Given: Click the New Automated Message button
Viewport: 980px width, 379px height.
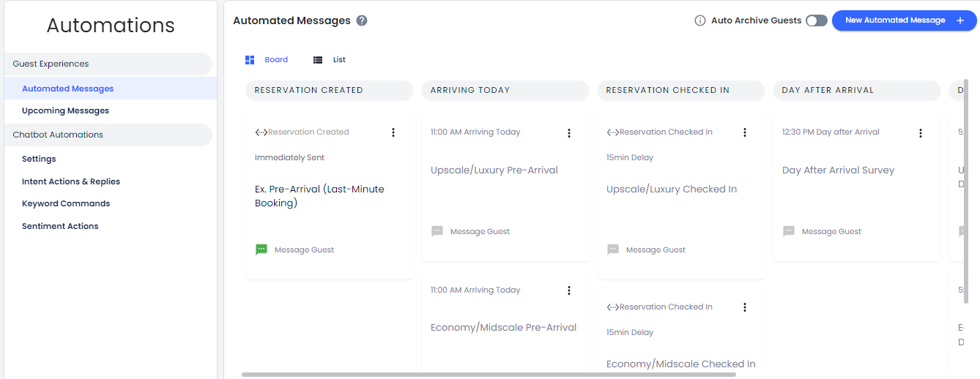Looking at the screenshot, I should click(905, 20).
